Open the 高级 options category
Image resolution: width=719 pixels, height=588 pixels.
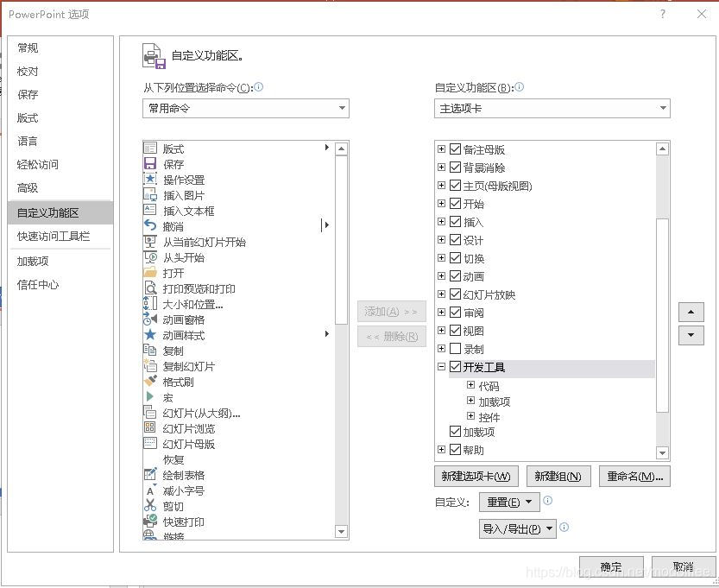pos(60,188)
